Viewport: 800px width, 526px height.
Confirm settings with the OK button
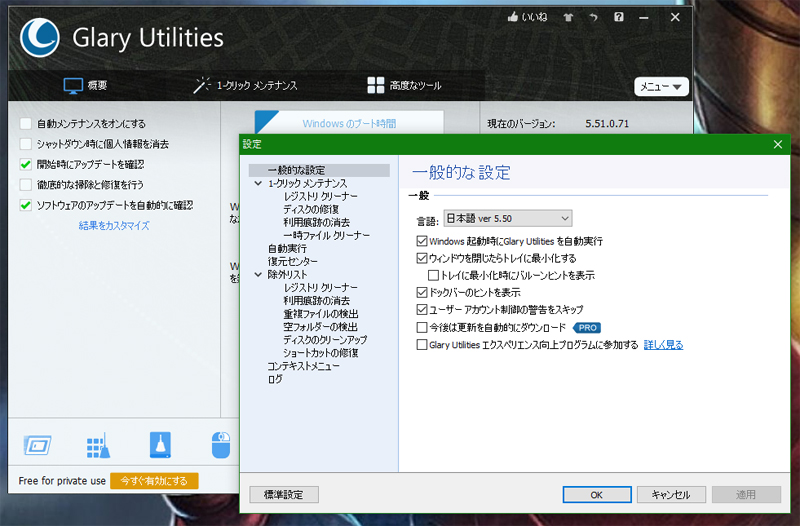[x=597, y=494]
